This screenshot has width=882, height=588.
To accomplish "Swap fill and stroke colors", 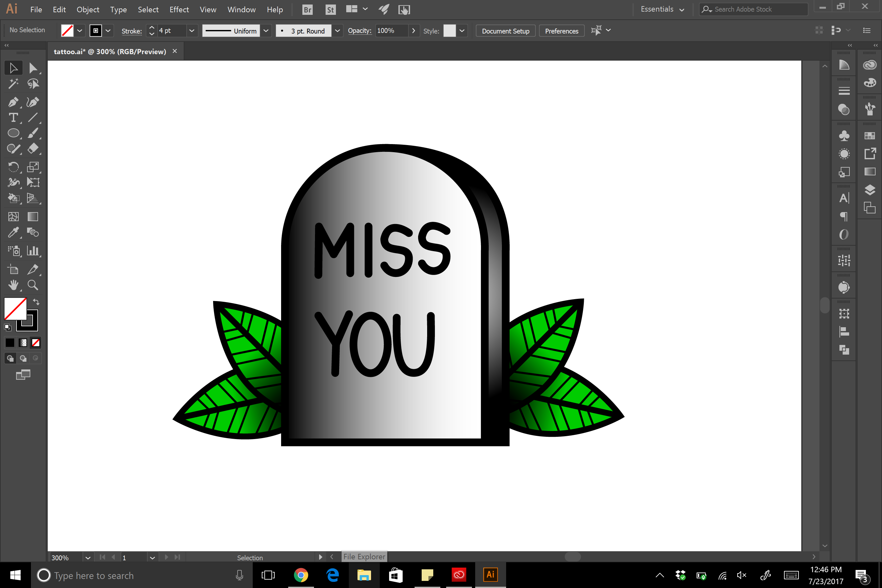I will [36, 301].
